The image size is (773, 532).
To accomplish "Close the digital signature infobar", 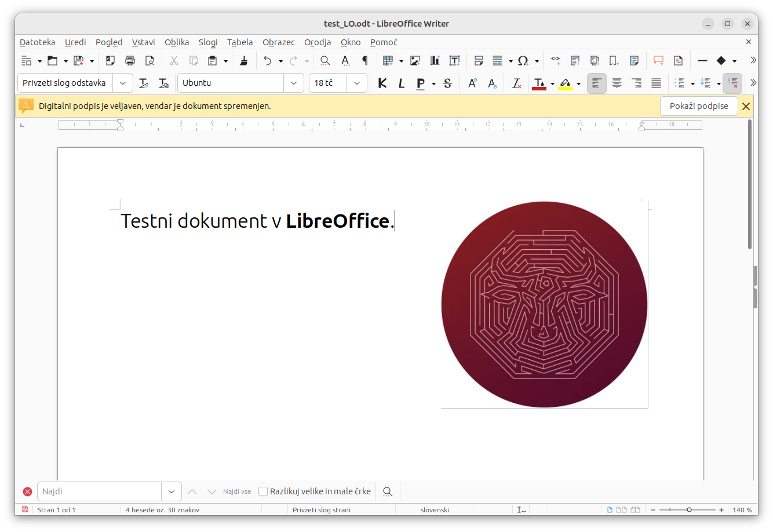I will point(746,106).
